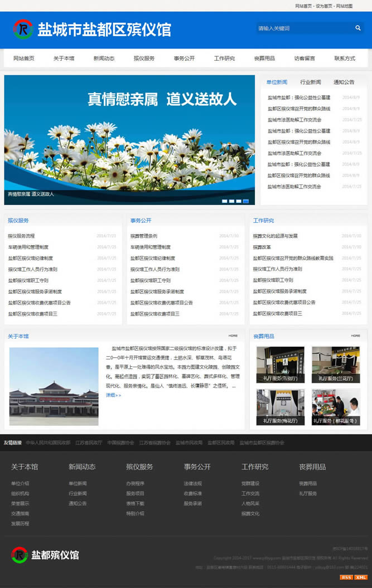Open the 礼厅服务(兰花厅) thumbnail
The height and width of the screenshot is (588, 372).
coord(336,365)
